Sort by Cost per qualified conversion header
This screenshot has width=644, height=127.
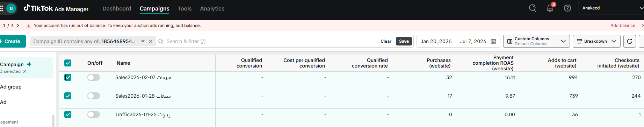pyautogui.click(x=304, y=63)
